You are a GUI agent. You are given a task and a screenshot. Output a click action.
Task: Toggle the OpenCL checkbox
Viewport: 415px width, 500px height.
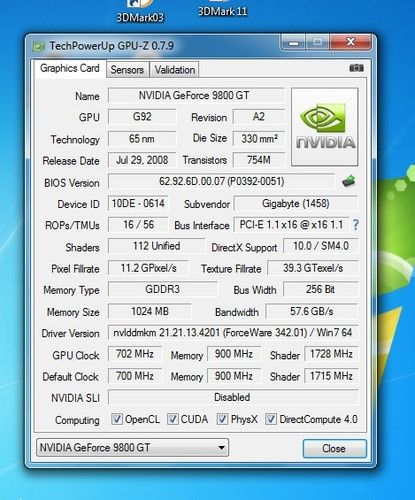click(x=117, y=419)
